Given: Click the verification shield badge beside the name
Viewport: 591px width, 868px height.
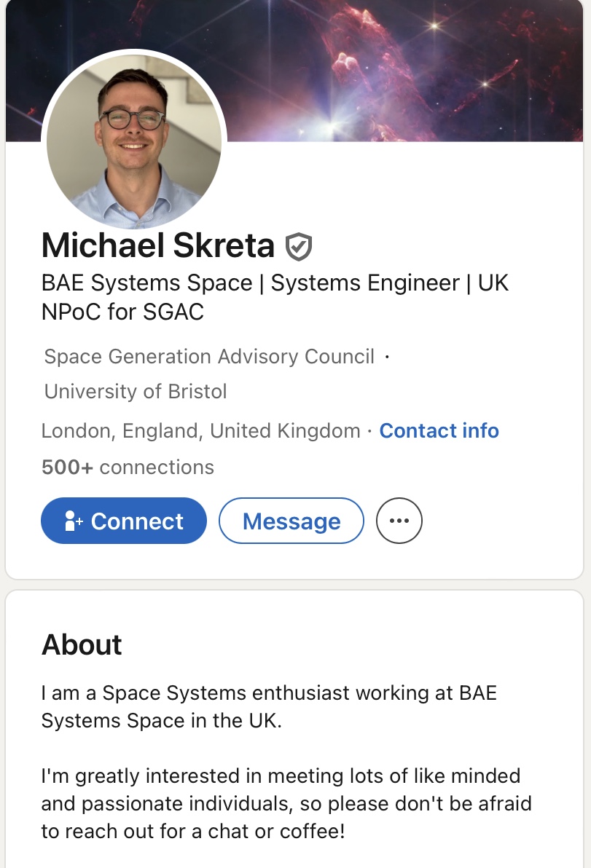Looking at the screenshot, I should tap(298, 247).
